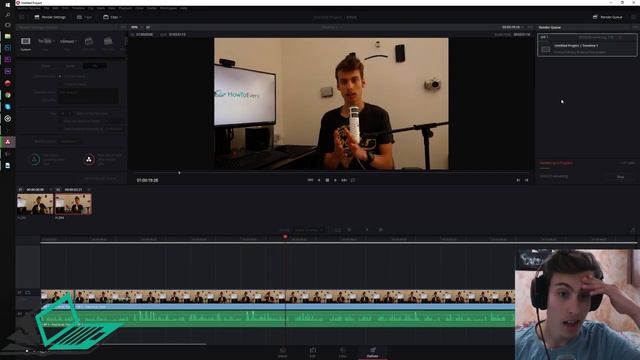640x360 pixels.
Task: Toggle the Render Queue panel button
Action: pyautogui.click(x=607, y=17)
